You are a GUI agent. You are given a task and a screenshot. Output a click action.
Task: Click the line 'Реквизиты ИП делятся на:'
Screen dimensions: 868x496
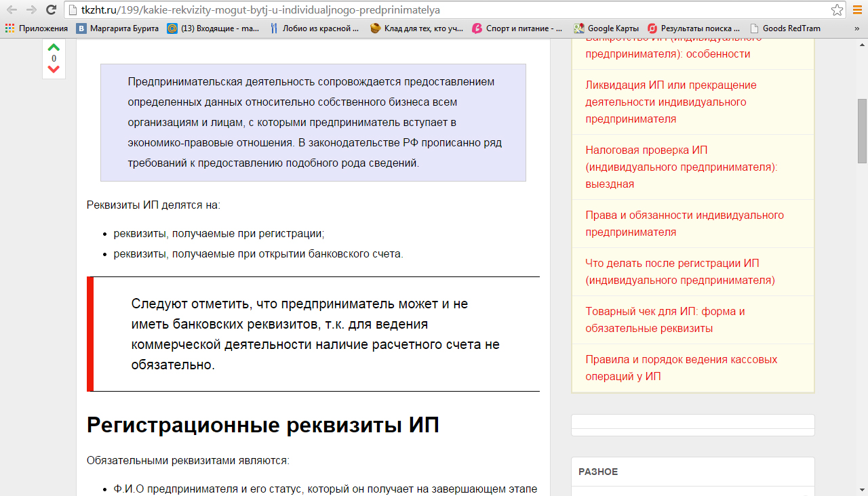153,205
